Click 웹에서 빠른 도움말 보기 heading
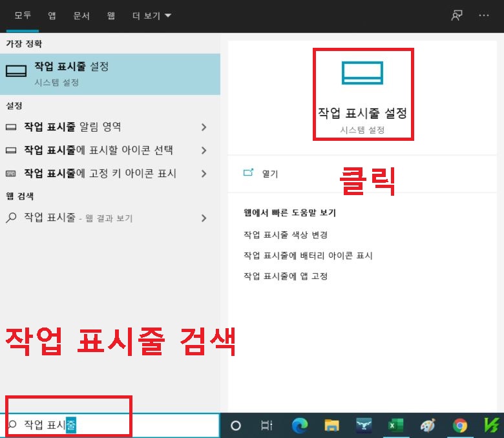This screenshot has width=504, height=438. 289,213
